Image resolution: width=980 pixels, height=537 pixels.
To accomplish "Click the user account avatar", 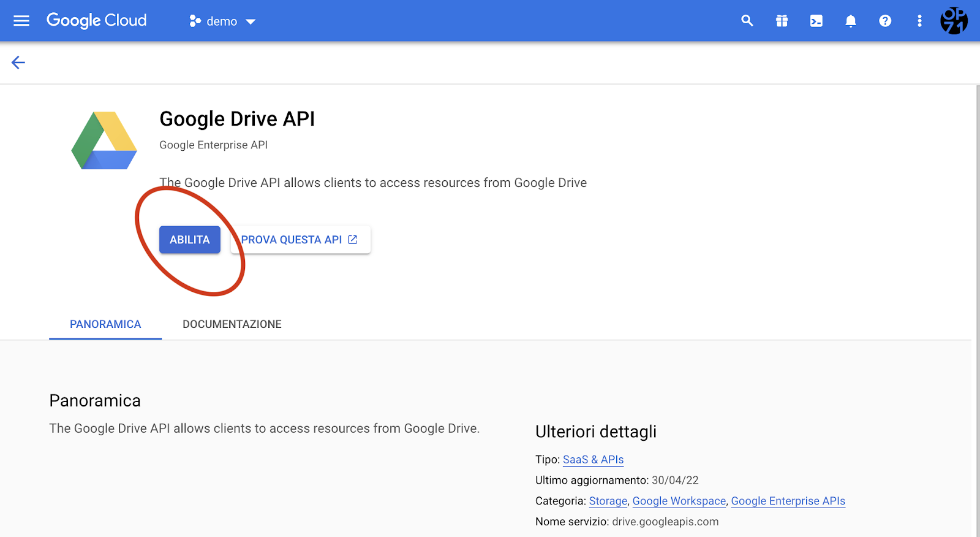I will coord(954,21).
